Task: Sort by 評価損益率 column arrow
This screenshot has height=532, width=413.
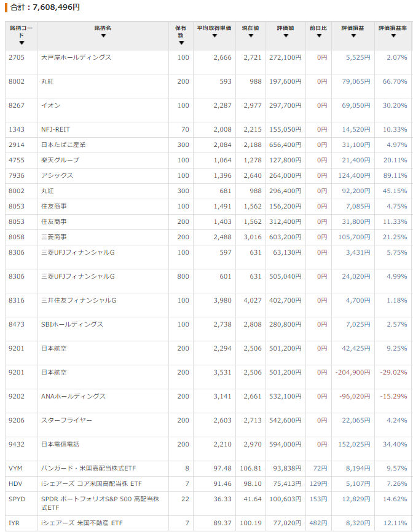Action: click(x=393, y=36)
